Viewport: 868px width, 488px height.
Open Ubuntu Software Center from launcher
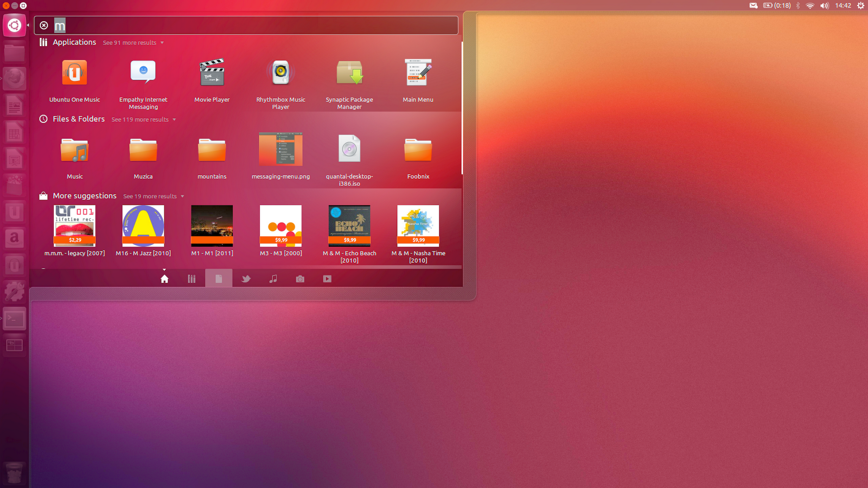tap(15, 185)
